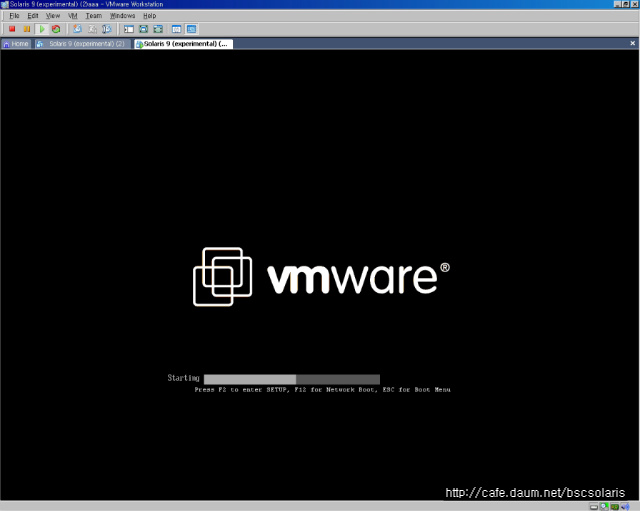Click the Starting boot progress bar
The height and width of the screenshot is (511, 640).
[x=292, y=379]
